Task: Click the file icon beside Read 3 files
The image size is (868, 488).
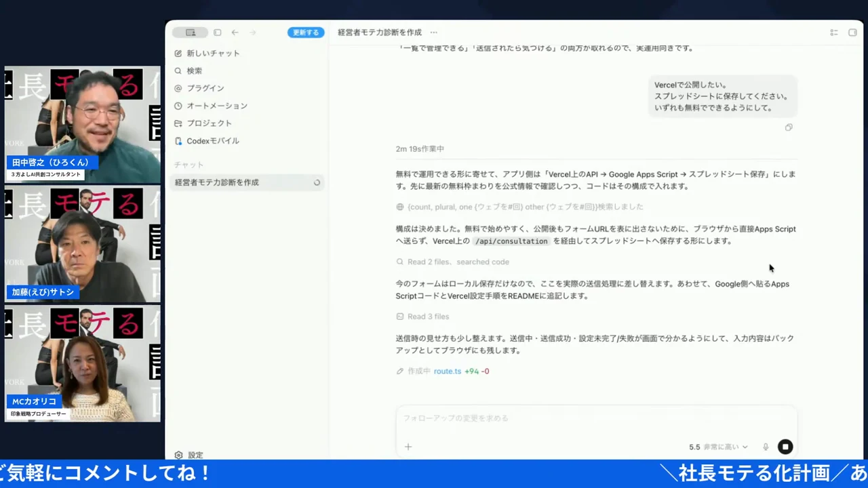Action: click(x=400, y=317)
